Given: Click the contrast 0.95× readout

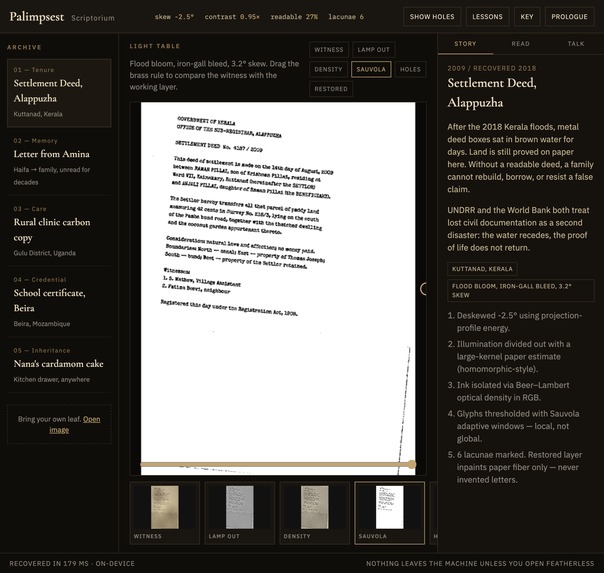Looking at the screenshot, I should point(232,17).
